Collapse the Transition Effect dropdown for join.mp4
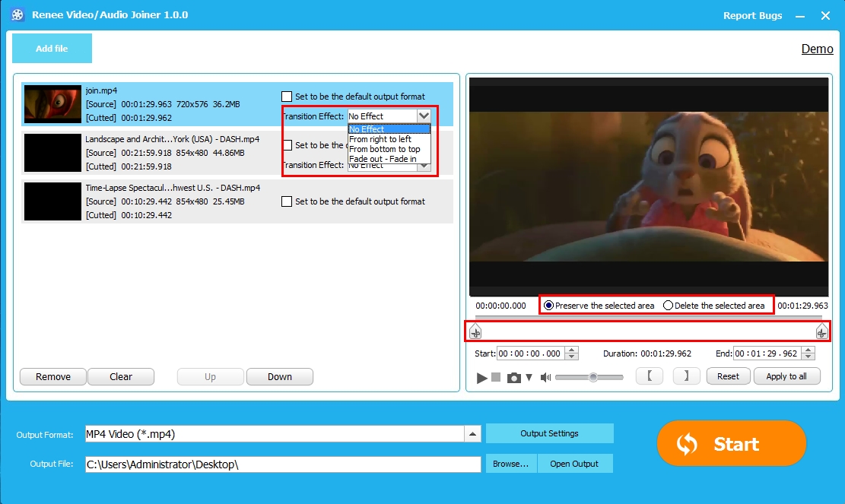Screen dimensions: 845x504 (424, 116)
